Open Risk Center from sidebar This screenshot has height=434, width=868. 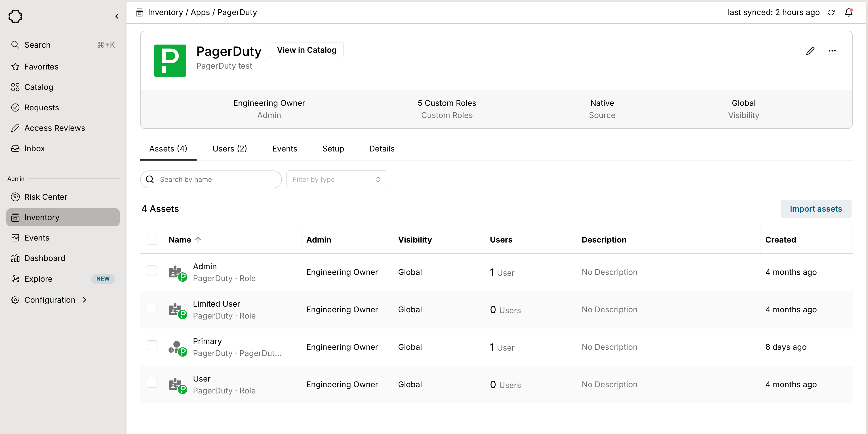pyautogui.click(x=46, y=197)
